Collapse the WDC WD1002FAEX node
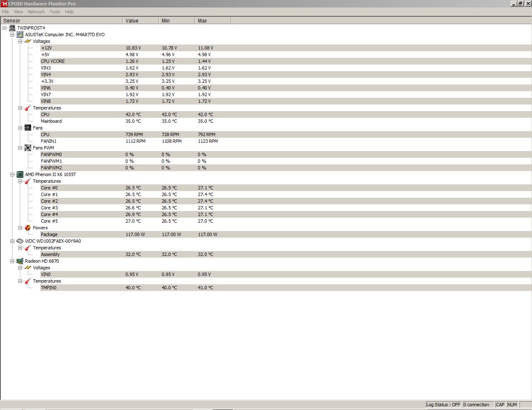 click(12, 241)
